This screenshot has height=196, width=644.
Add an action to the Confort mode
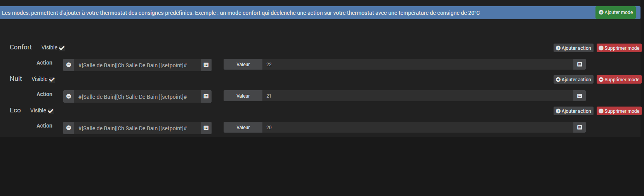click(x=573, y=48)
